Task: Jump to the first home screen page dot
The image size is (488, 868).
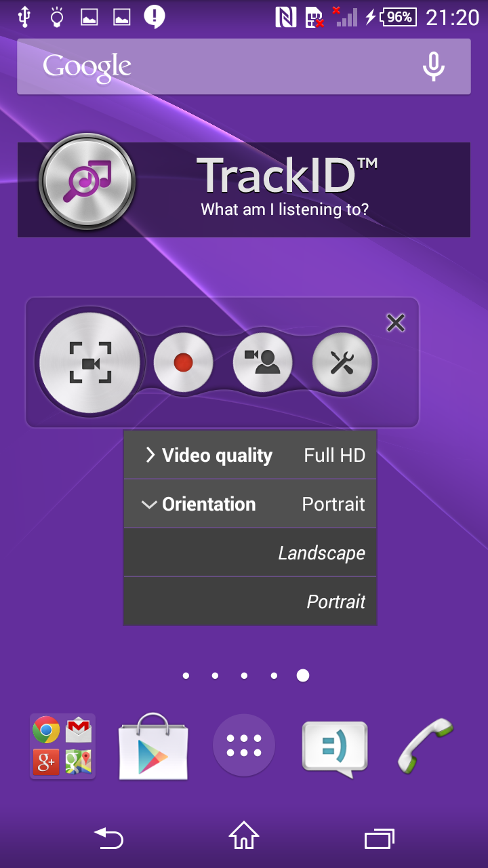Action: (186, 675)
